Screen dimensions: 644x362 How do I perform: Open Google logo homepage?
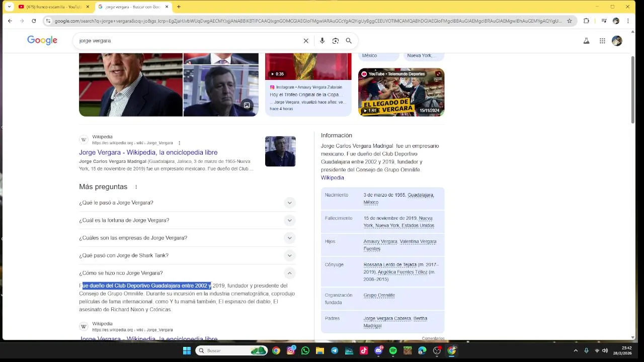point(42,40)
